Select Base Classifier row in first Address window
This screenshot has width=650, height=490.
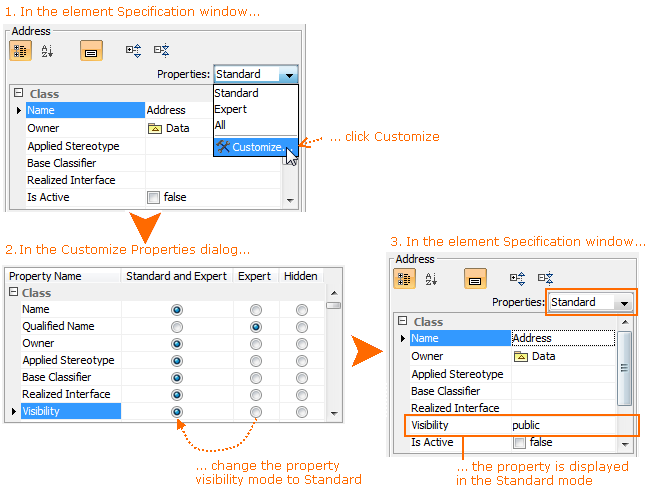tap(85, 163)
